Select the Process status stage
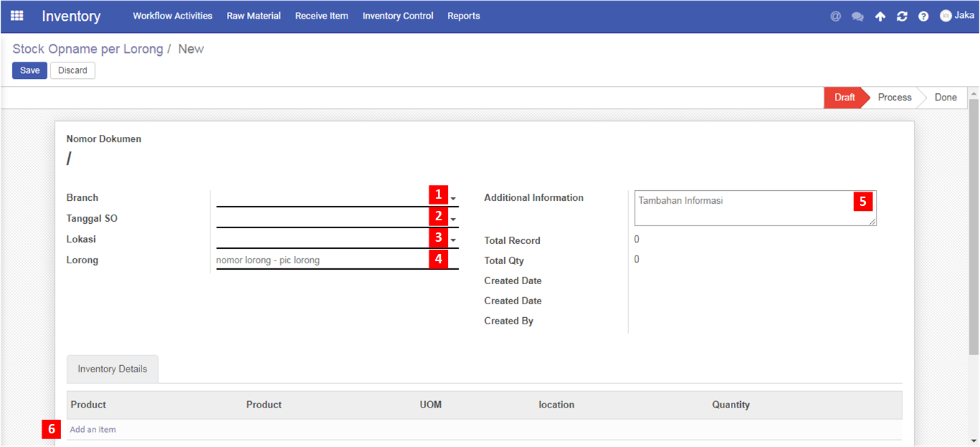The image size is (980, 447). tap(894, 98)
